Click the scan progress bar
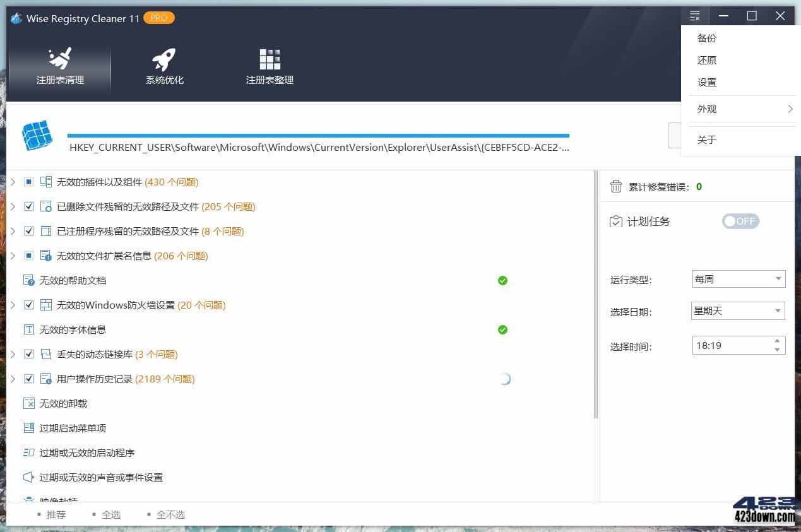801x532 pixels. [318, 135]
